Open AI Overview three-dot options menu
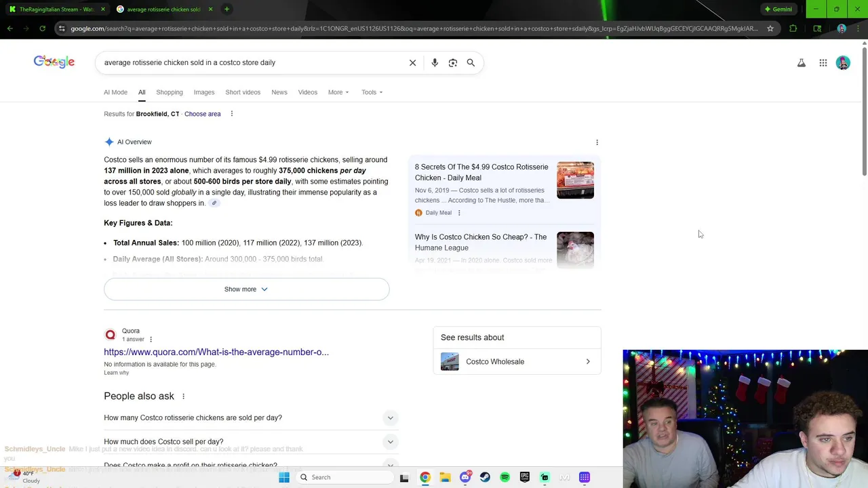This screenshot has height=488, width=868. click(x=597, y=142)
